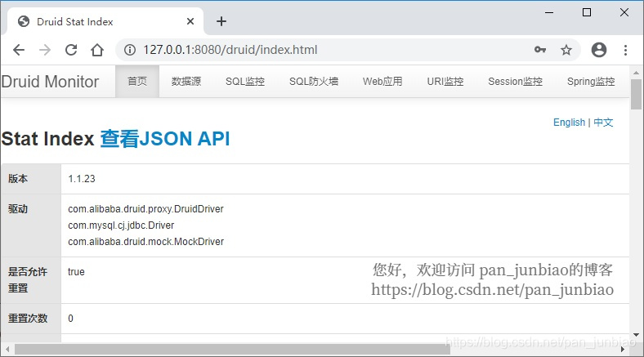View site information icon in address bar
This screenshot has height=357, width=644.
(130, 50)
